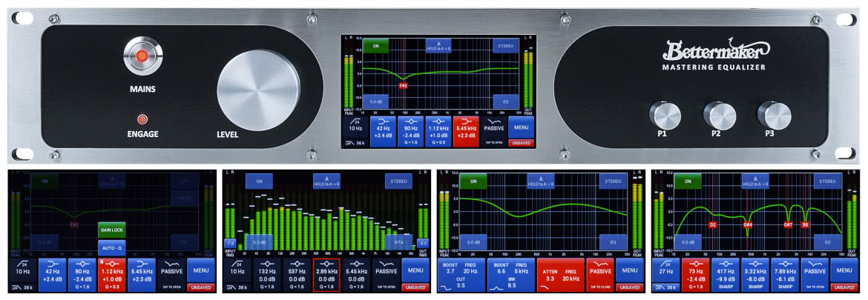Toggle ON in the screen with D2 marker
This screenshot has height=300, width=868.
click(688, 181)
